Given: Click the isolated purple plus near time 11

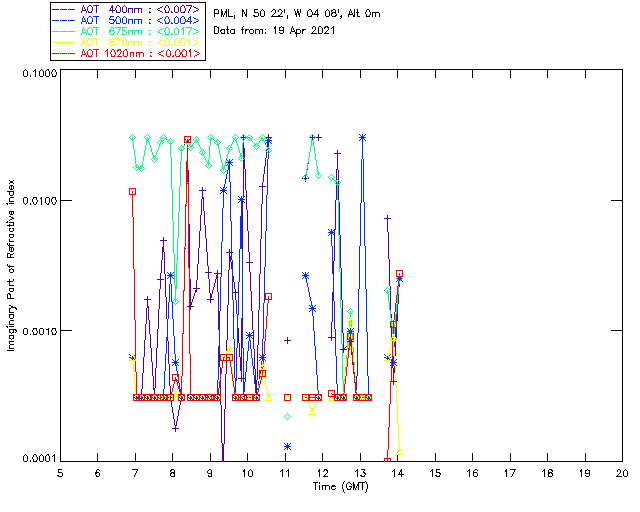Looking at the screenshot, I should point(287,340).
